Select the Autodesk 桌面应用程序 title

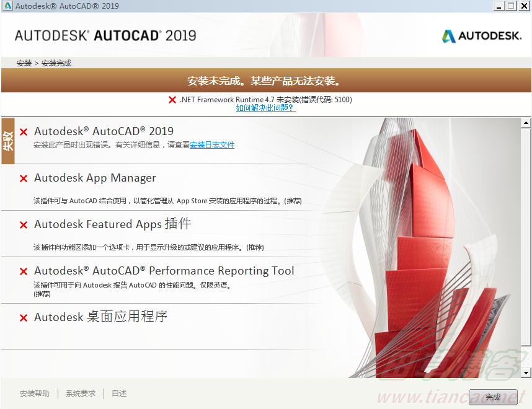(x=101, y=317)
